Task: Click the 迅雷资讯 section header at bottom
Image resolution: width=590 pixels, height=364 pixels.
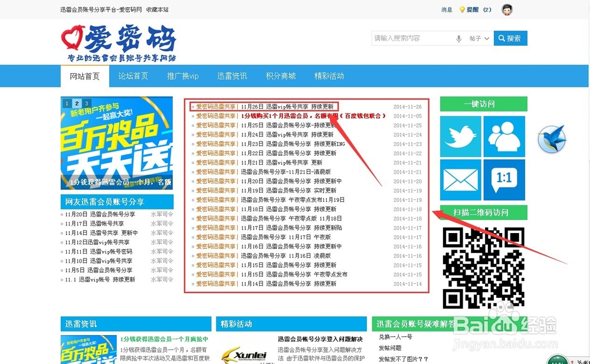Action: pyautogui.click(x=136, y=324)
